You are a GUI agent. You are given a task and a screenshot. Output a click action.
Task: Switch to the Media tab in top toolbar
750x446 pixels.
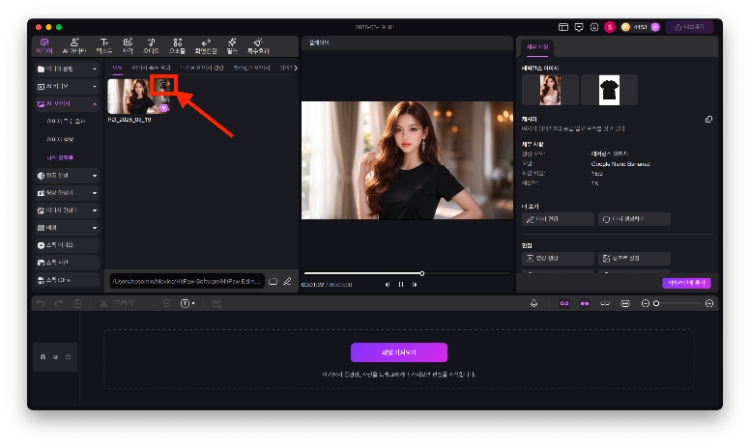point(43,45)
